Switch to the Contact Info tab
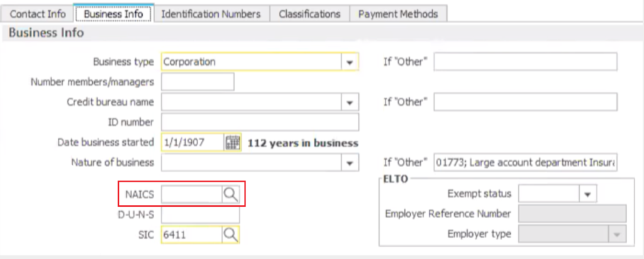Screen dimensions: 644x259 [37, 13]
